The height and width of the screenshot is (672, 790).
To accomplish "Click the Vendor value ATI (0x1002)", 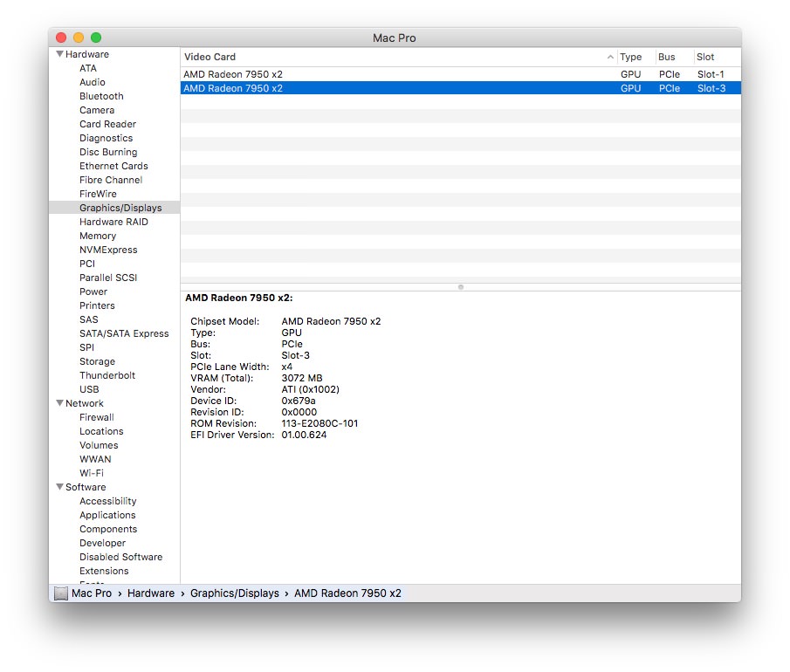I will click(x=311, y=389).
